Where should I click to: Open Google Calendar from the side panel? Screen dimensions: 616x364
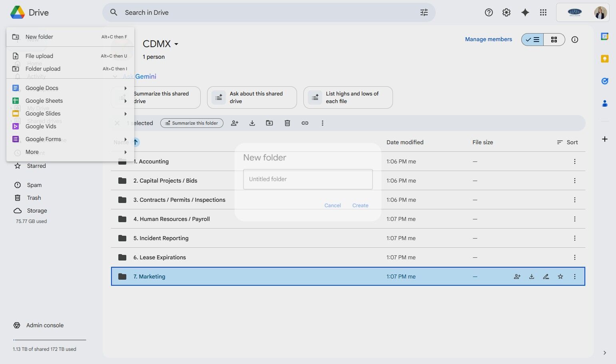point(604,36)
